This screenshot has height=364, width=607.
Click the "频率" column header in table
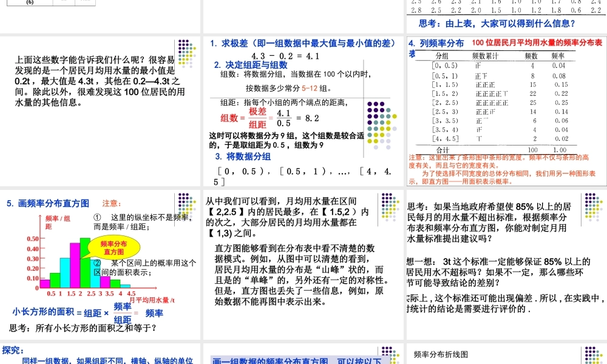[x=558, y=56]
